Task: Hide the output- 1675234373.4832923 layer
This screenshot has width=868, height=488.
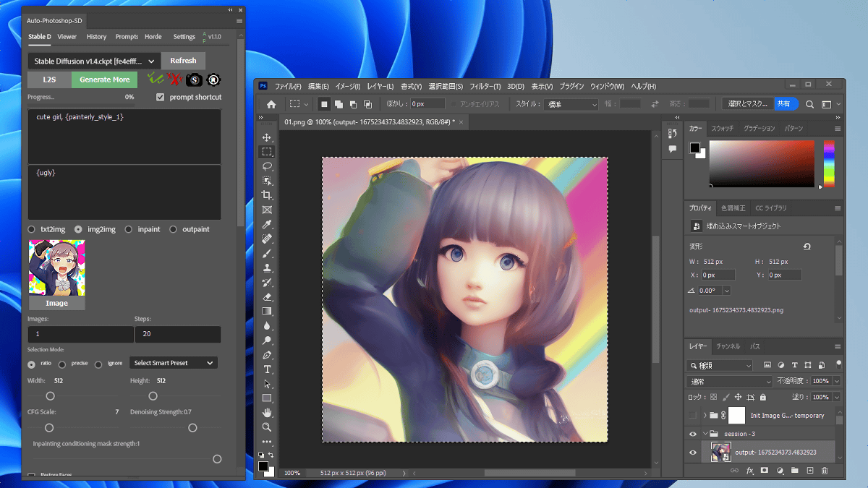Action: (693, 453)
